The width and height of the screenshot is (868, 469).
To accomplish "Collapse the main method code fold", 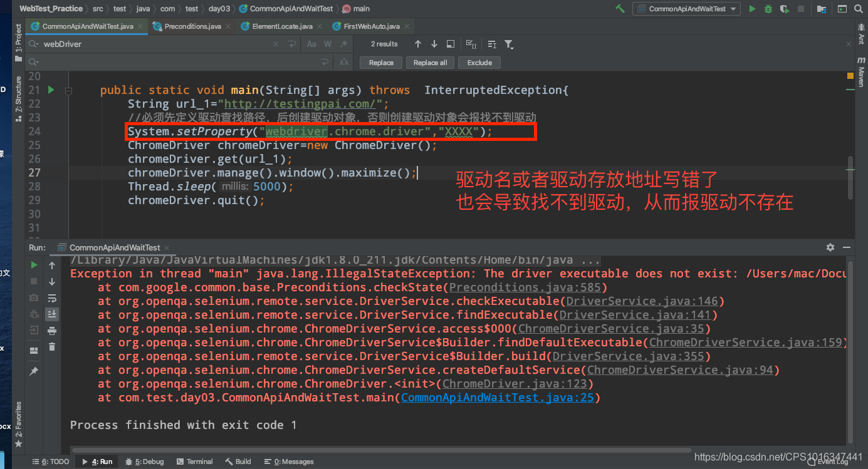I will tap(68, 90).
